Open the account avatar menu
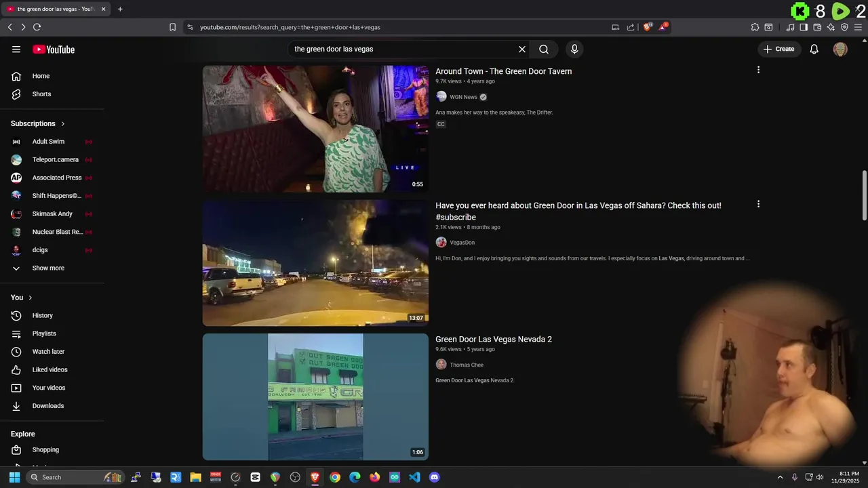This screenshot has height=488, width=868. tap(840, 49)
